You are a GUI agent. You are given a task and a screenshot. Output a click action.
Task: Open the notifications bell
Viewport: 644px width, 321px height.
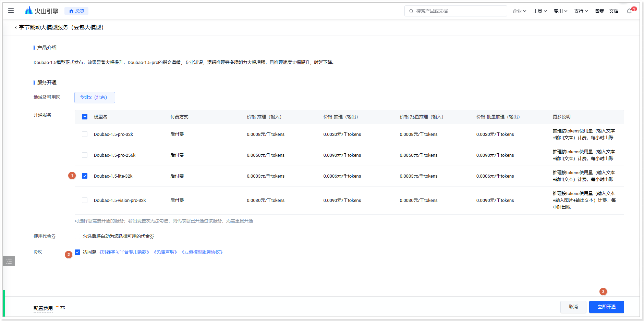coord(629,11)
